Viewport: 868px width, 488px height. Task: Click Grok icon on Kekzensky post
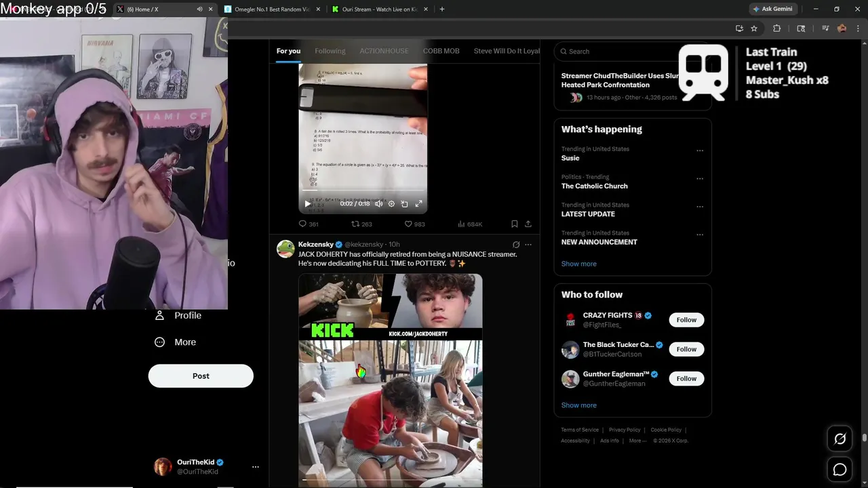click(516, 245)
